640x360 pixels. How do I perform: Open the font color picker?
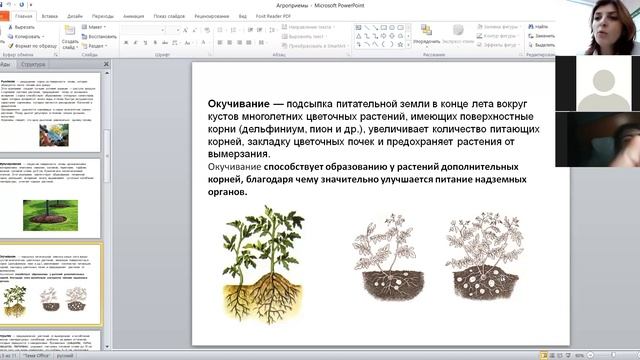point(204,42)
